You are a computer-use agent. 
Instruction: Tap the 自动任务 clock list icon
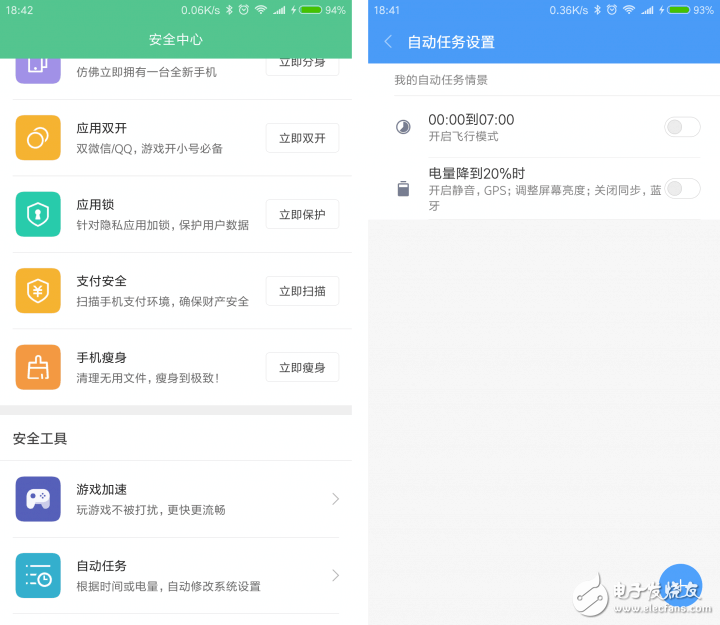[x=38, y=575]
